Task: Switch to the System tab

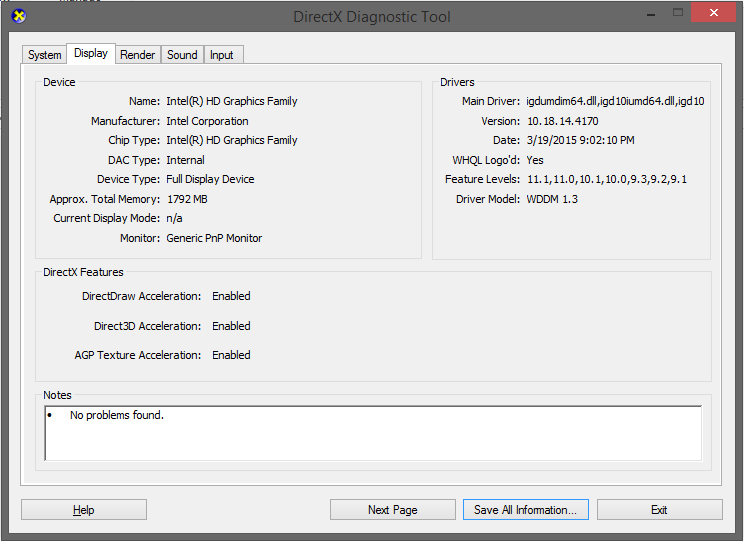Action: pos(45,55)
